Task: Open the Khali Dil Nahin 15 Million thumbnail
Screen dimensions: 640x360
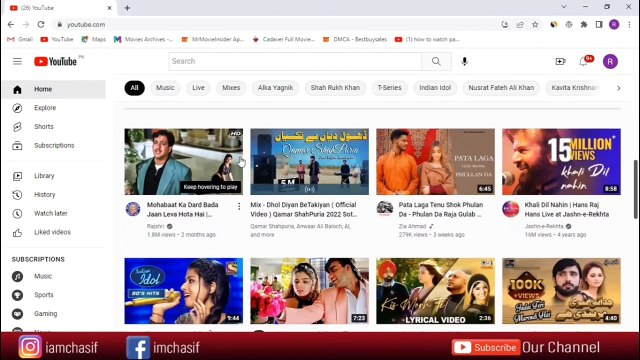Action: point(561,162)
